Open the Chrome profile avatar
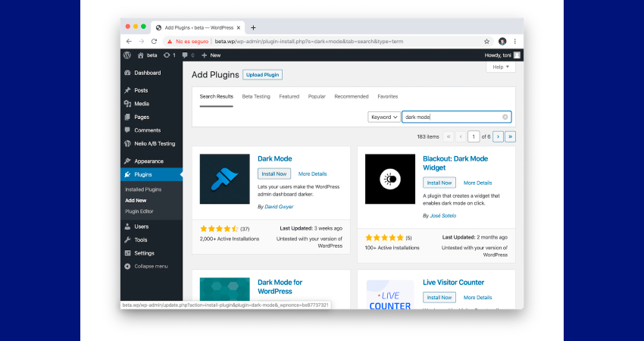This screenshot has height=341, width=644. pos(502,42)
